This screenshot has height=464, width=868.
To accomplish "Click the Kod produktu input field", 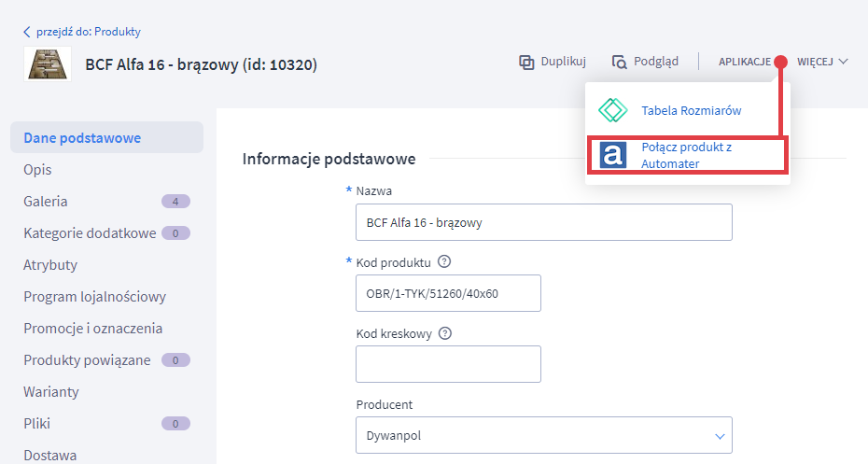I will pos(448,293).
